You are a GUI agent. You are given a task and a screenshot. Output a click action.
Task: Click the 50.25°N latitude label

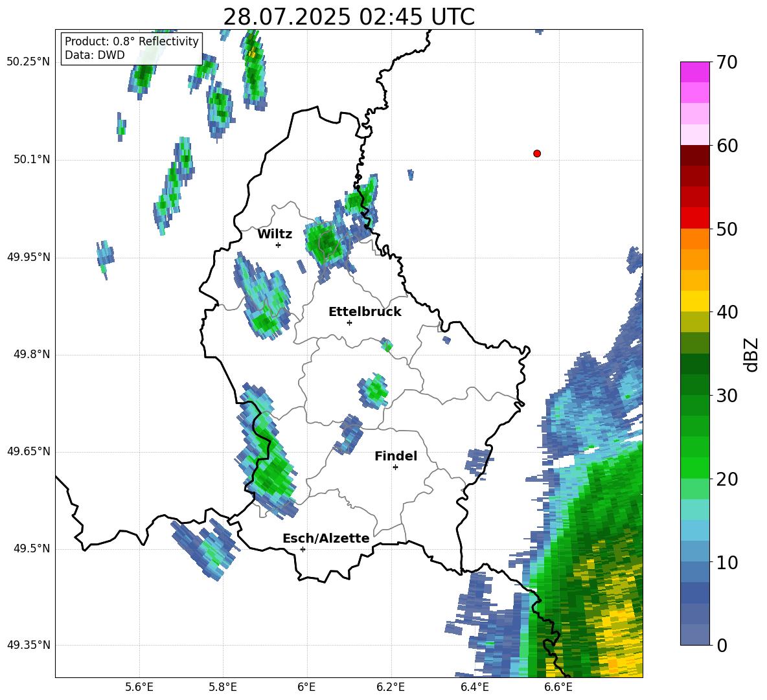[29, 62]
